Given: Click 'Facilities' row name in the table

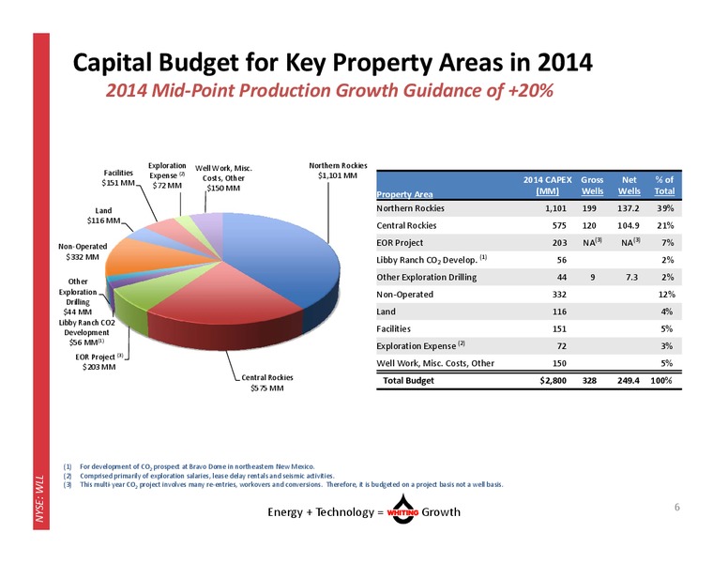Looking at the screenshot, I should [394, 328].
